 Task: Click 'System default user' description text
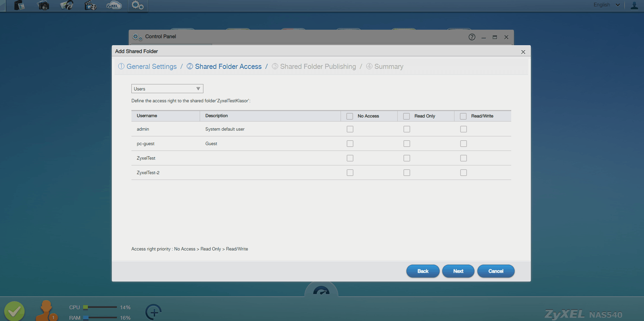tap(225, 129)
